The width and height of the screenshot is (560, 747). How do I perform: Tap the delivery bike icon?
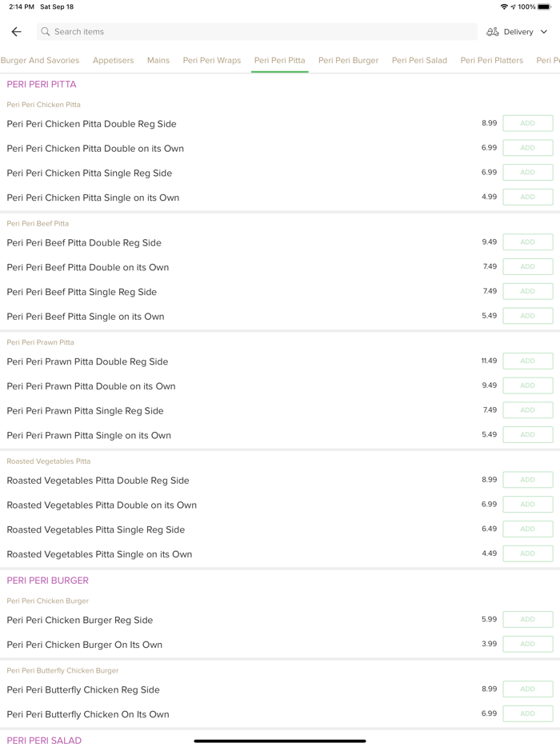coord(493,32)
